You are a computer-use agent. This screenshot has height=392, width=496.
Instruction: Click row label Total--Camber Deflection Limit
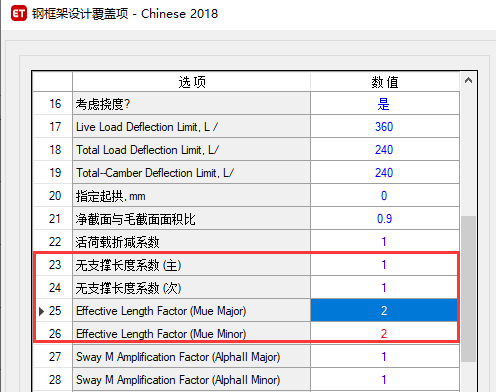(191, 173)
